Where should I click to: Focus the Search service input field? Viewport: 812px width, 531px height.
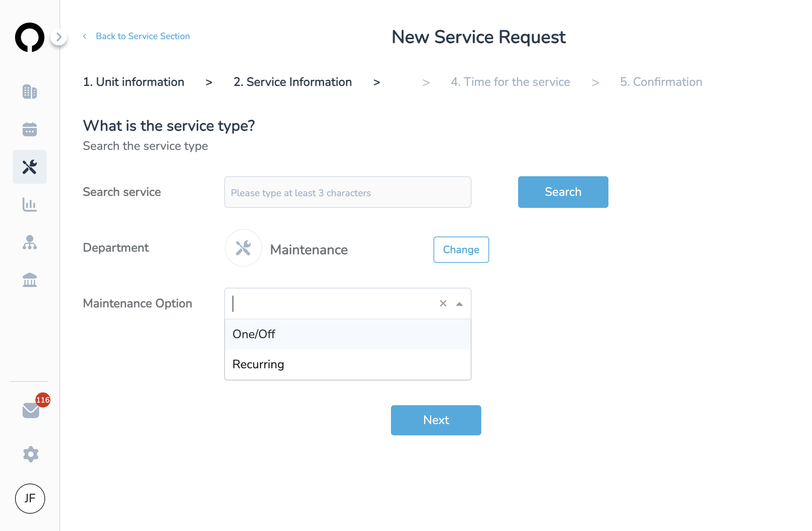click(348, 192)
